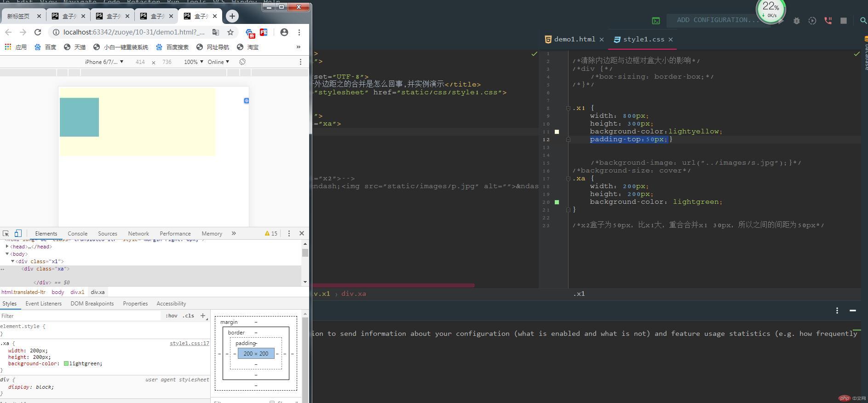868x403 pixels.
Task: Open IDE search everywhere magnifier
Action: pyautogui.click(x=863, y=21)
